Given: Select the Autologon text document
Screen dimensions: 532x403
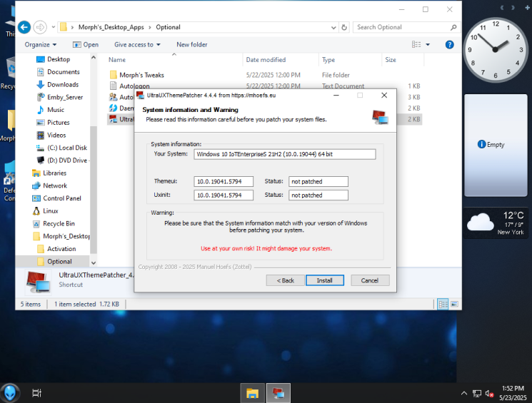Looking at the screenshot, I should pos(134,86).
